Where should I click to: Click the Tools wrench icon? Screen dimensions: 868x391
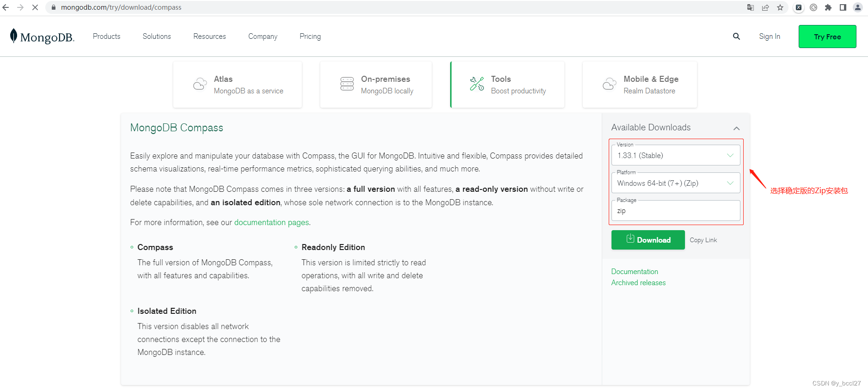coord(477,84)
